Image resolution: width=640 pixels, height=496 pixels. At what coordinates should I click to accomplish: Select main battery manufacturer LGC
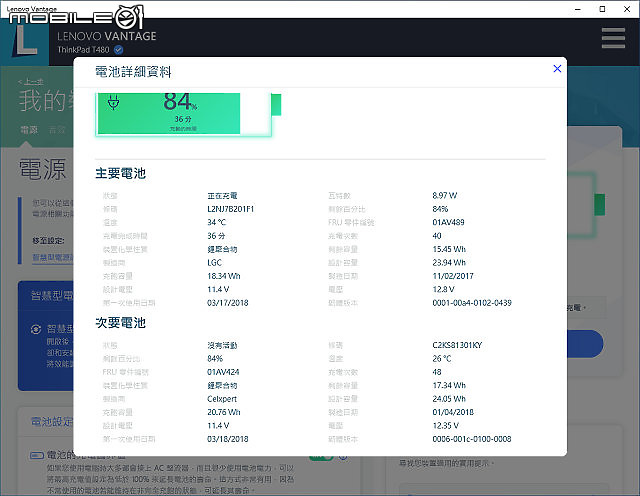[x=214, y=262]
